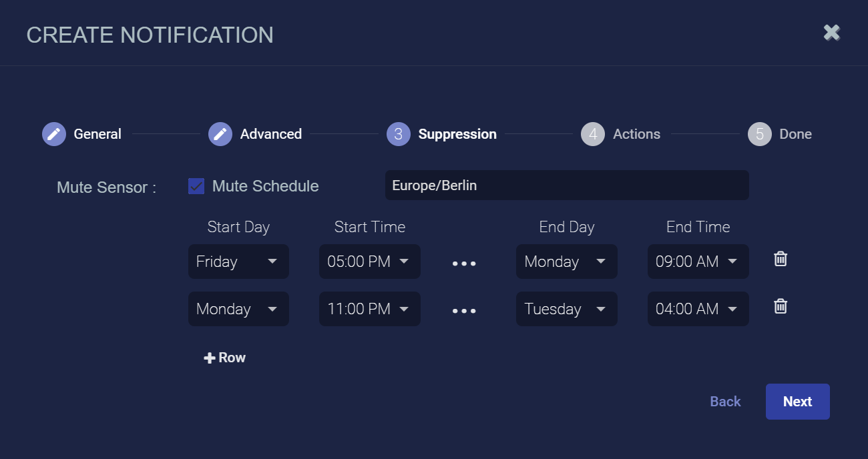Click the Next button
Image resolution: width=868 pixels, height=459 pixels.
[797, 402]
